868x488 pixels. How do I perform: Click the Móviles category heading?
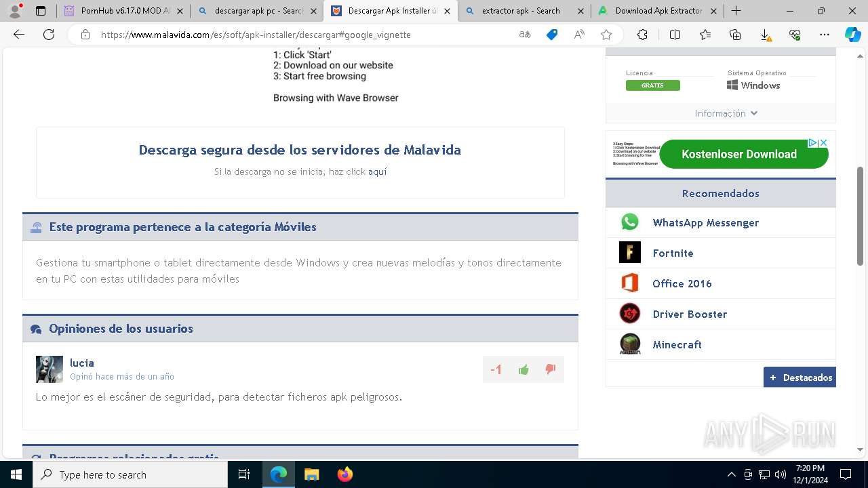point(182,227)
